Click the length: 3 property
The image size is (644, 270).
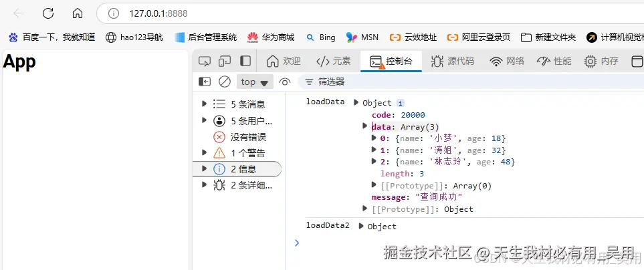point(402,174)
